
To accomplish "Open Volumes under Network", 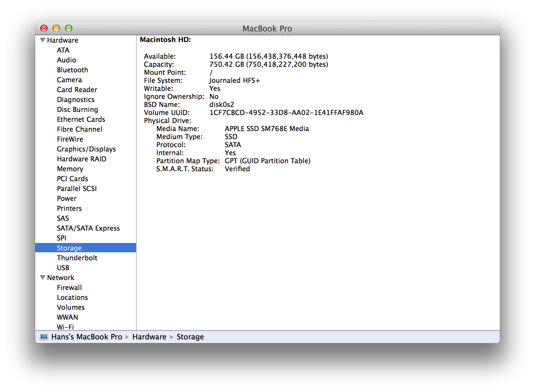I will click(x=71, y=307).
